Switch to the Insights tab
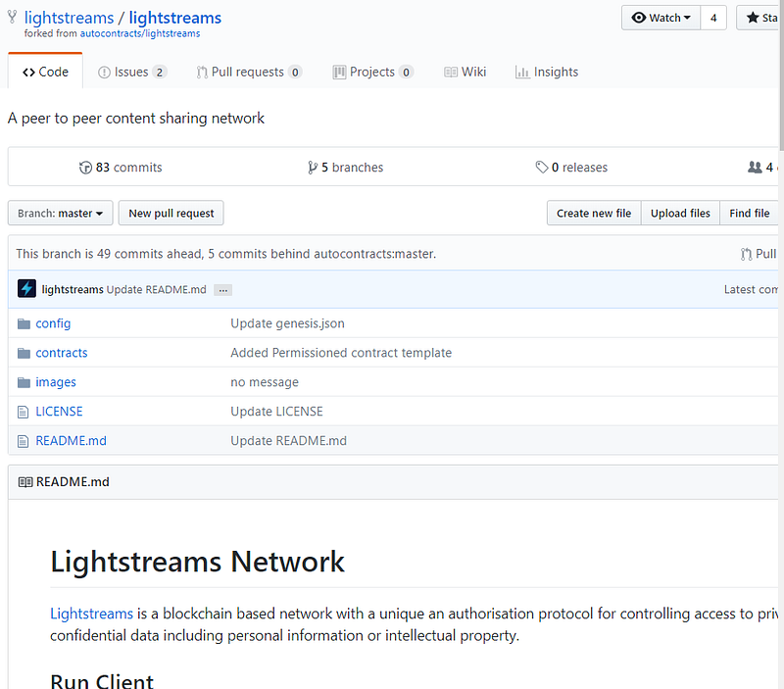The height and width of the screenshot is (689, 784). (x=547, y=72)
